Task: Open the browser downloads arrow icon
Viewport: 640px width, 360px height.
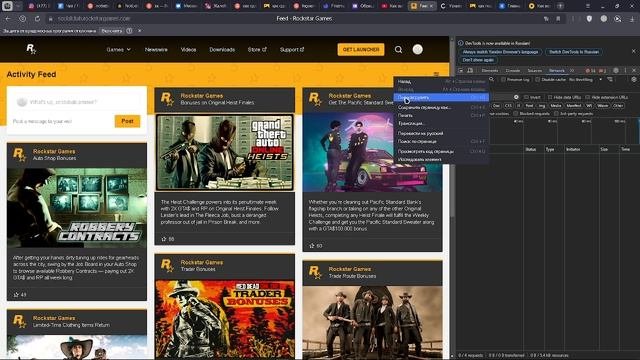Action: click(x=631, y=19)
